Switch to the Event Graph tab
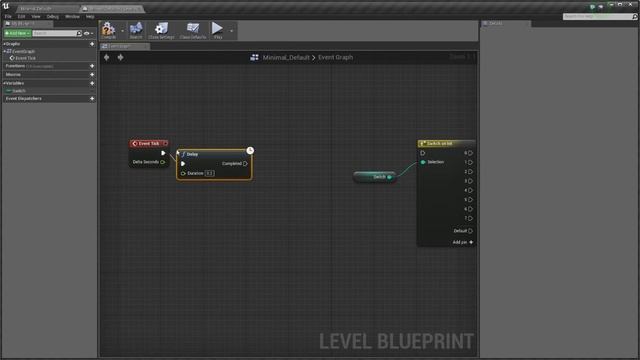Viewport: 640px width, 360px height. click(124, 46)
